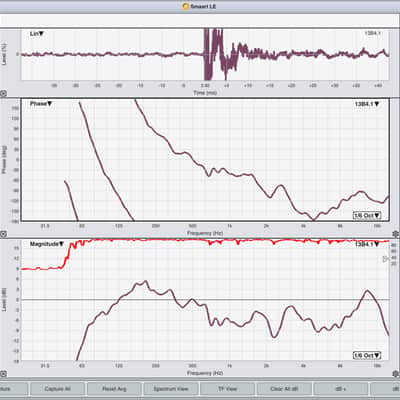Click the collapse icon below the impulse pane
Viewport: 400px width, 400px height.
tap(3, 94)
